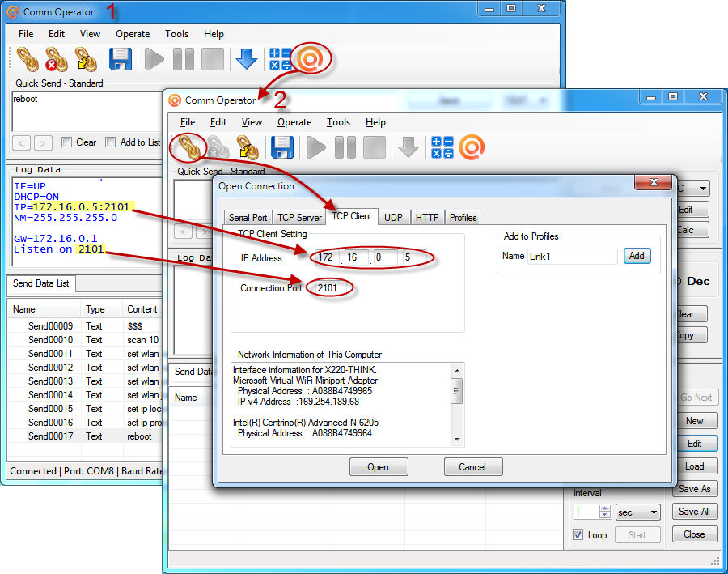Click the play icon in window 1 toolbar
The width and height of the screenshot is (728, 574).
[154, 59]
